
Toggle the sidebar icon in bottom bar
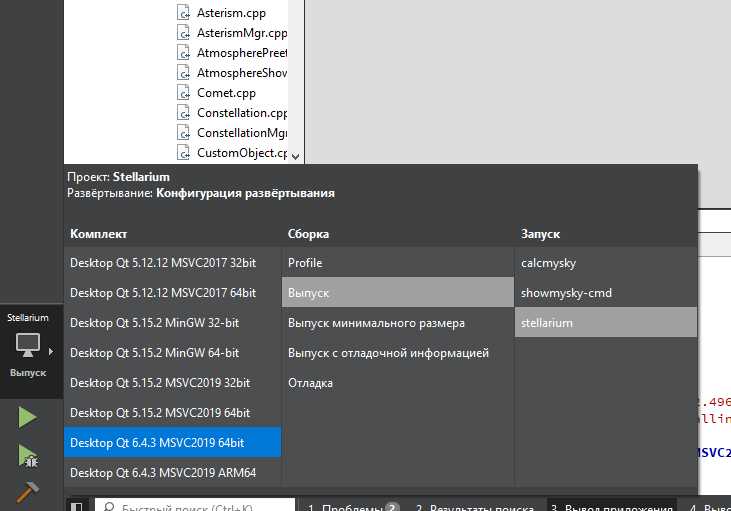click(76, 507)
